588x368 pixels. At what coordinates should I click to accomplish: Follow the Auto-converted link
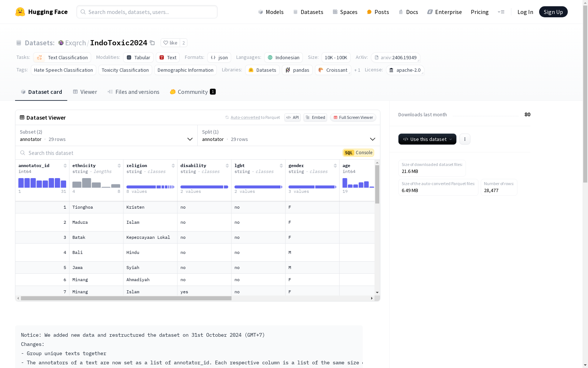coord(245,117)
